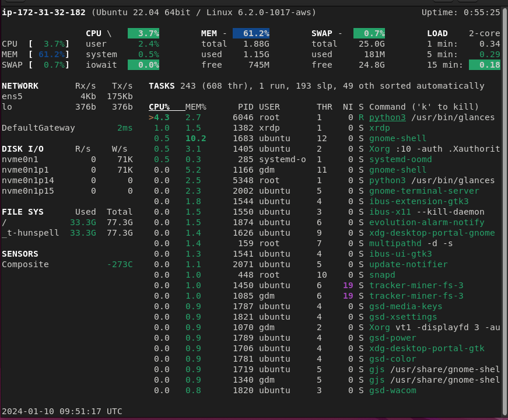Click the iowait 0.0% highlighted indicator
Viewport: 508px width, 420px height.
(143, 65)
